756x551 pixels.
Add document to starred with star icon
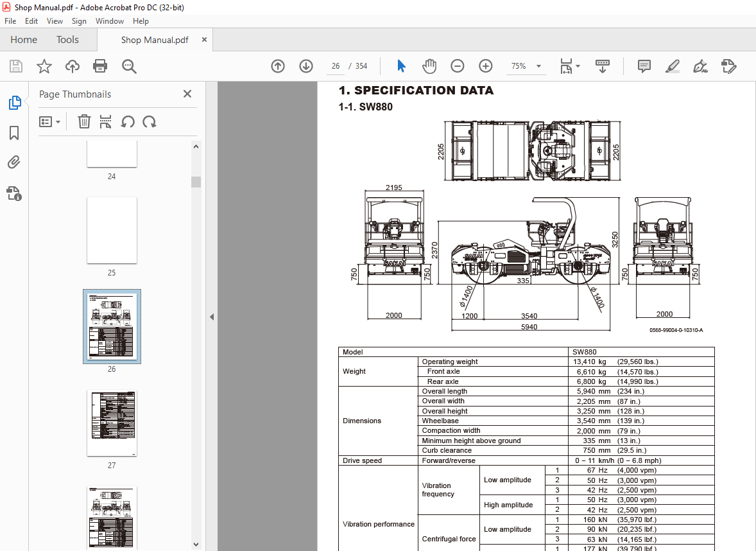tap(44, 66)
